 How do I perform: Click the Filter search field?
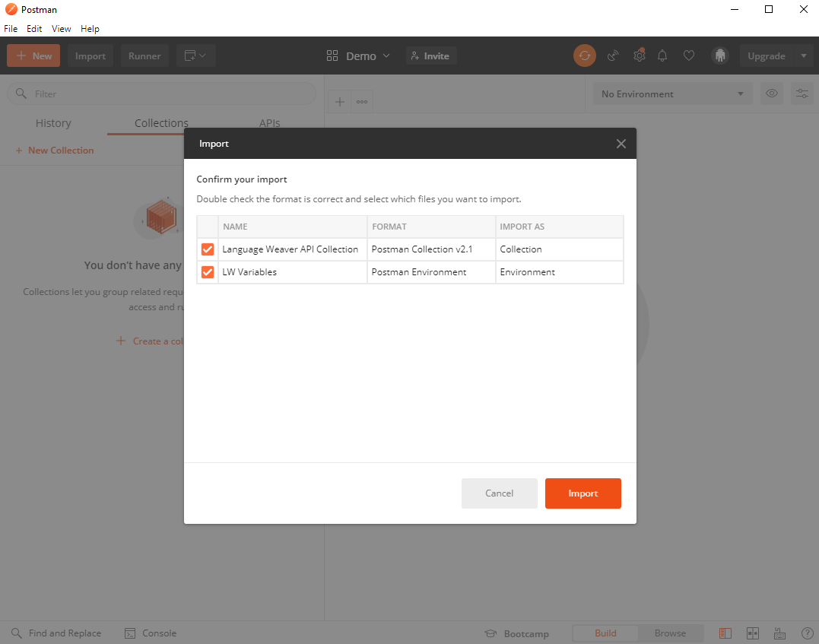point(161,94)
